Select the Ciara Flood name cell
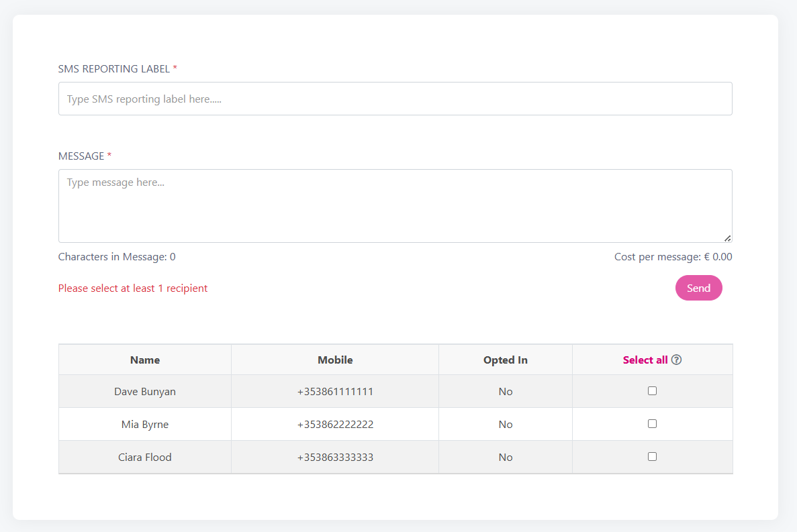Image resolution: width=797 pixels, height=532 pixels. [x=145, y=457]
